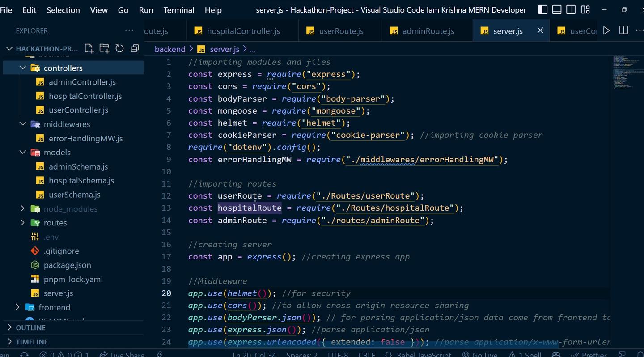The width and height of the screenshot is (644, 357).
Task: Click CRLF line ending in status bar
Action: click(367, 354)
